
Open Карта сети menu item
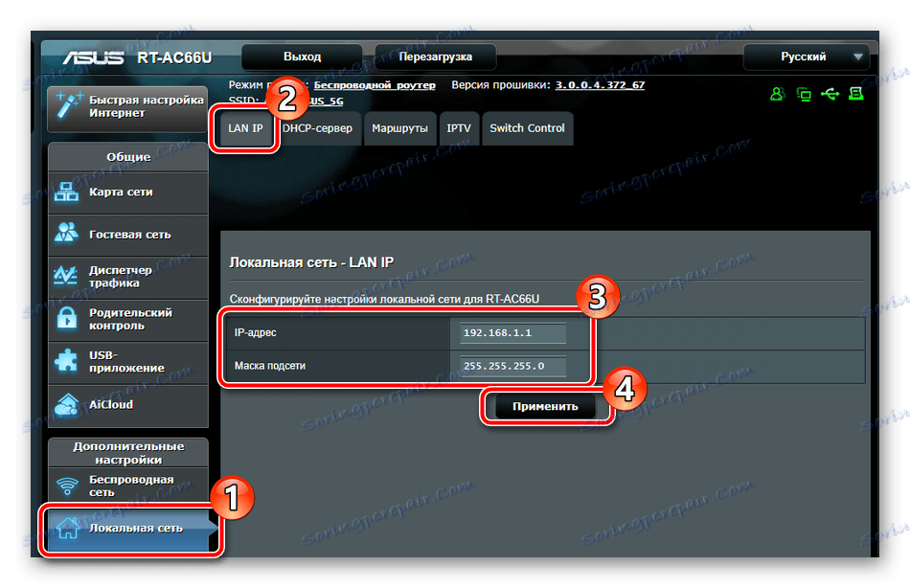[x=128, y=192]
